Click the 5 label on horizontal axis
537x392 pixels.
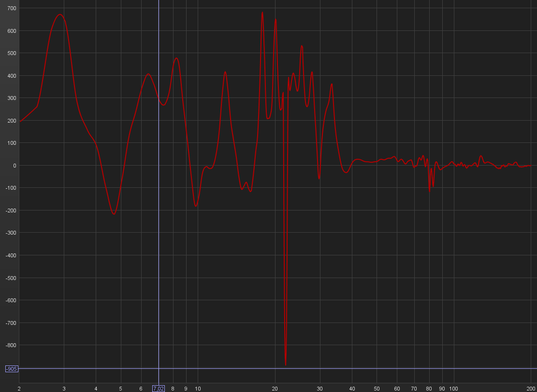pos(120,389)
